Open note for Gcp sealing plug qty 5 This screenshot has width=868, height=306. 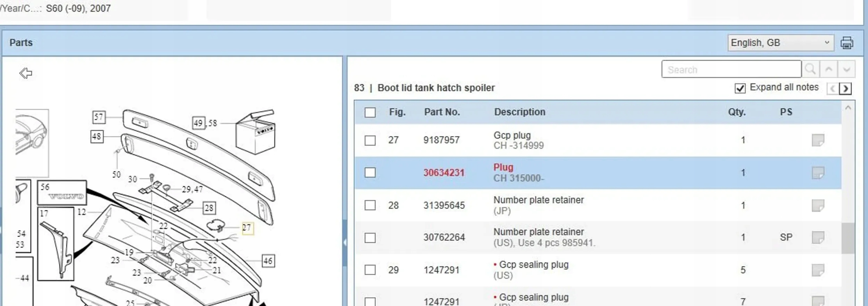[x=818, y=270]
